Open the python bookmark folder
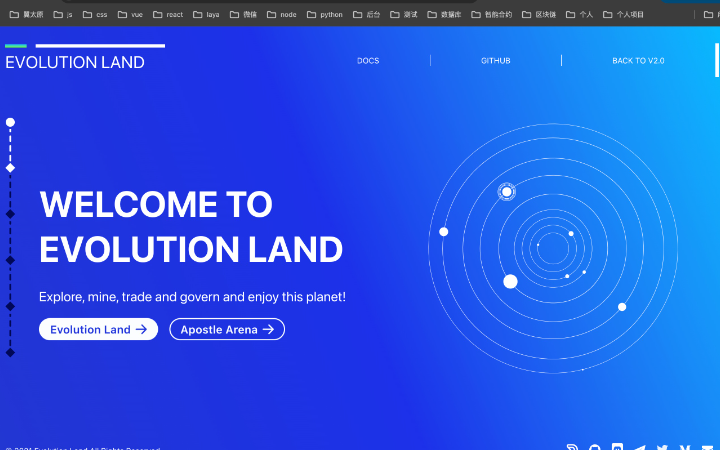This screenshot has width=720, height=450. (x=325, y=15)
